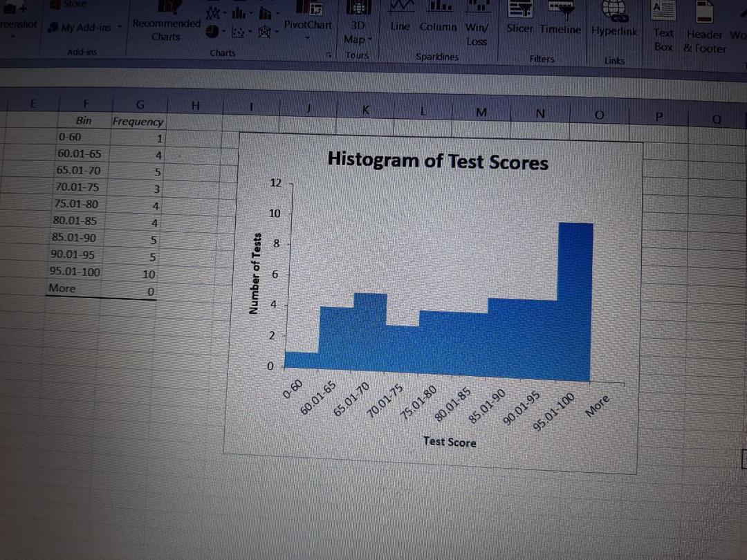Image resolution: width=747 pixels, height=560 pixels.
Task: Select column N header
Action: [x=539, y=114]
